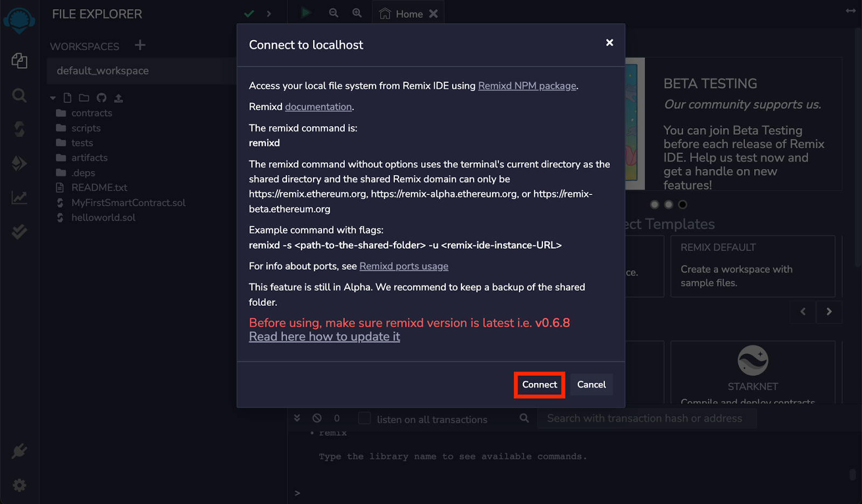The height and width of the screenshot is (504, 862).
Task: Expand the terminal with the double chevron
Action: (297, 417)
